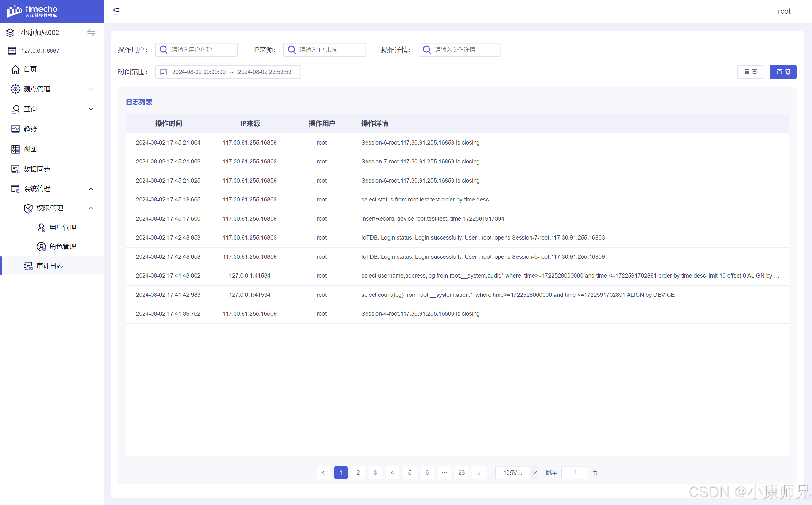The width and height of the screenshot is (812, 505).
Task: Go to previous page with left arrow
Action: pyautogui.click(x=323, y=473)
